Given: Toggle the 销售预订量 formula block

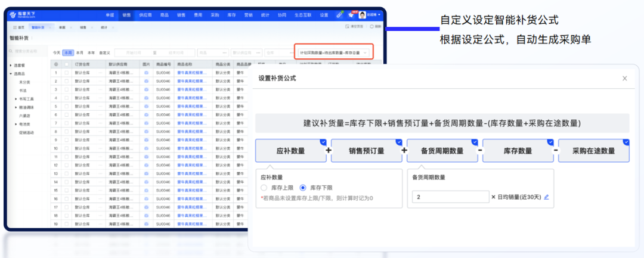Looking at the screenshot, I should pos(366,151).
